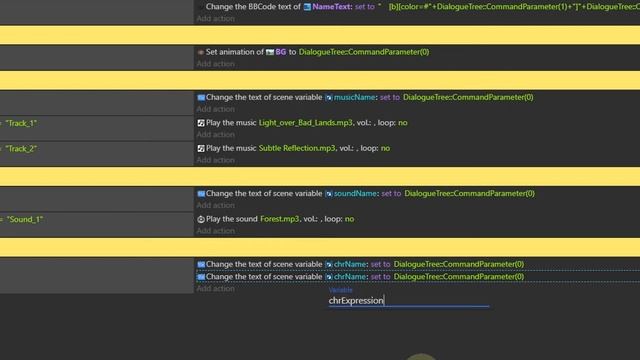Screen dimensions: 640x360
Task: Select the BG object parameter
Action: point(280,52)
